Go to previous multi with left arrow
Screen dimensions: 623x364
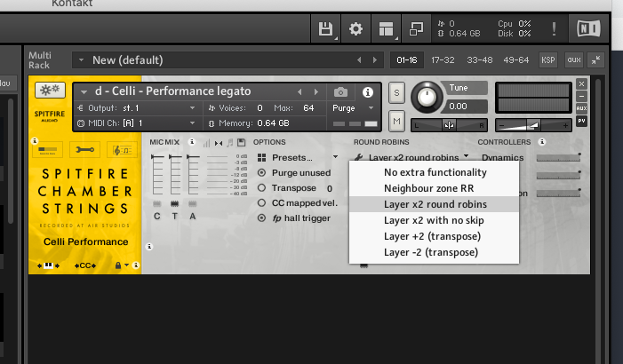click(359, 60)
